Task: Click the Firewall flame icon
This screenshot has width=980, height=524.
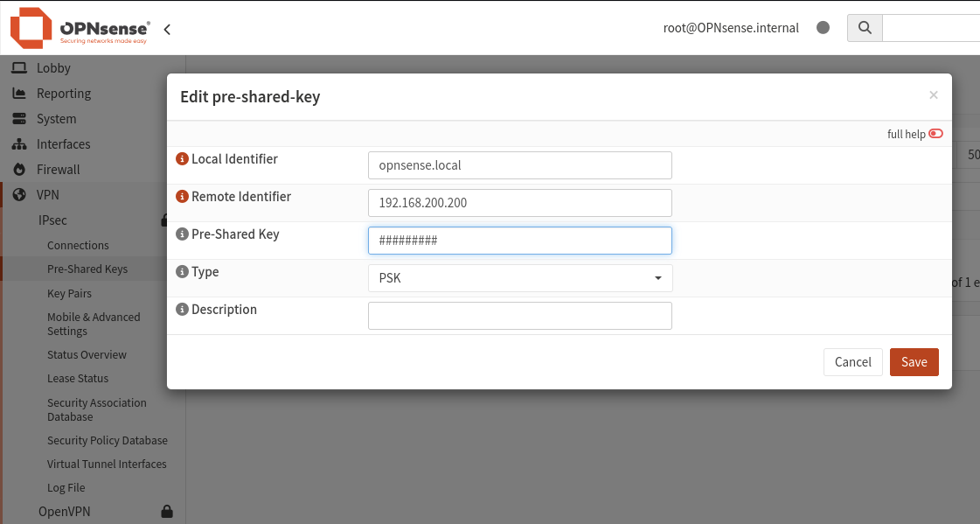Action: pos(19,170)
